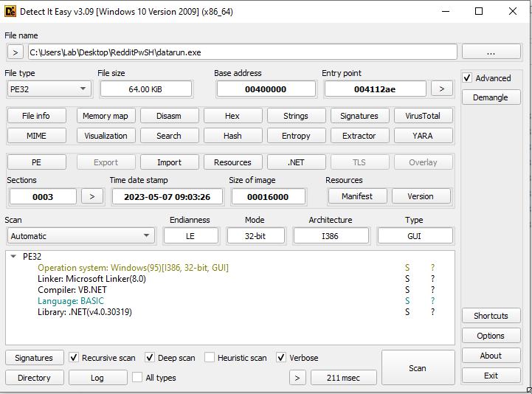This screenshot has height=394, width=532.
Task: Disable the Advanced checkbox
Action: (467, 78)
